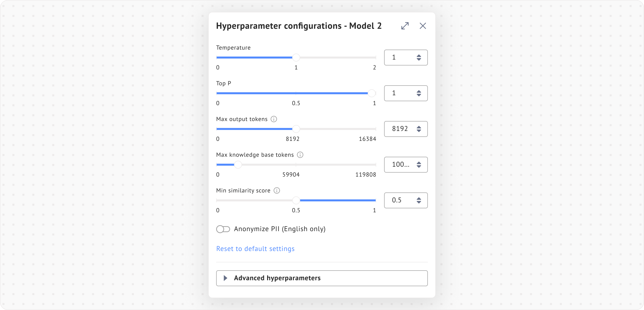Increase Max output tokens stepper up arrow

(419, 127)
